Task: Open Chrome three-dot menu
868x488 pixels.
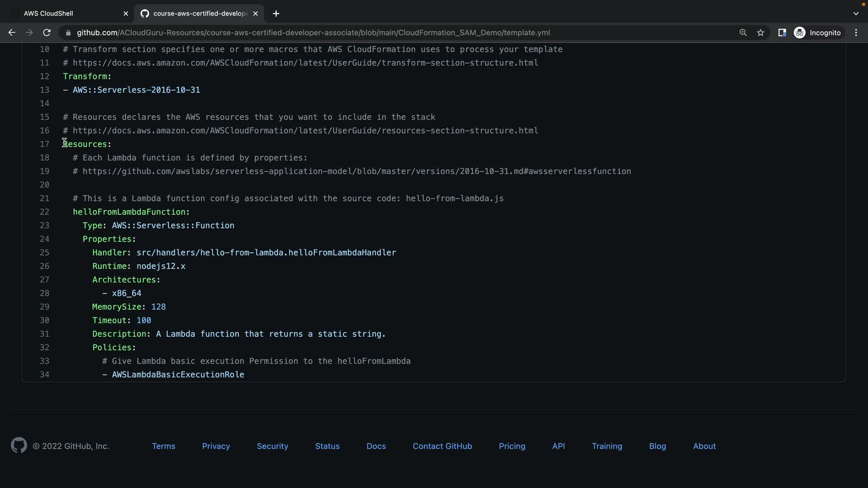Action: pos(856,33)
